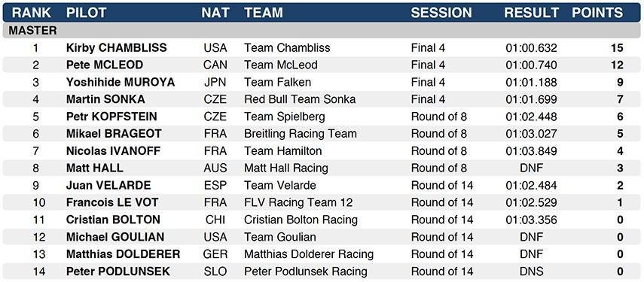Click the RESULT column header
Image resolution: width=644 pixels, height=282 pixels.
tap(532, 13)
